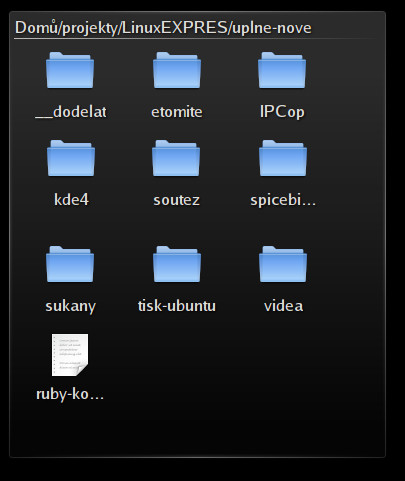Image resolution: width=405 pixels, height=481 pixels.
Task: Click the videa folder icon
Action: (283, 264)
